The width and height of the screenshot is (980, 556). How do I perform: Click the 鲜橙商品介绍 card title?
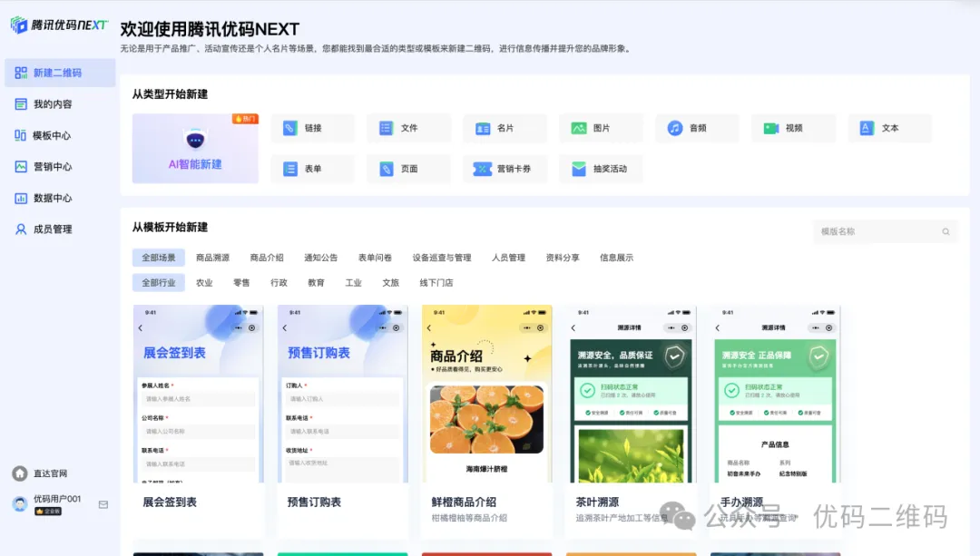[x=464, y=502]
